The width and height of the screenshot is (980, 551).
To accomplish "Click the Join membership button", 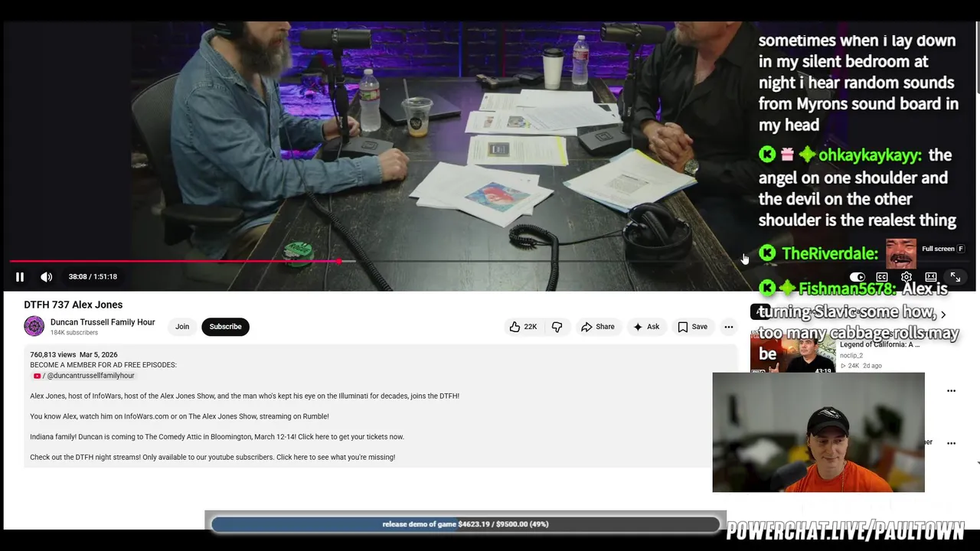I will click(x=182, y=327).
